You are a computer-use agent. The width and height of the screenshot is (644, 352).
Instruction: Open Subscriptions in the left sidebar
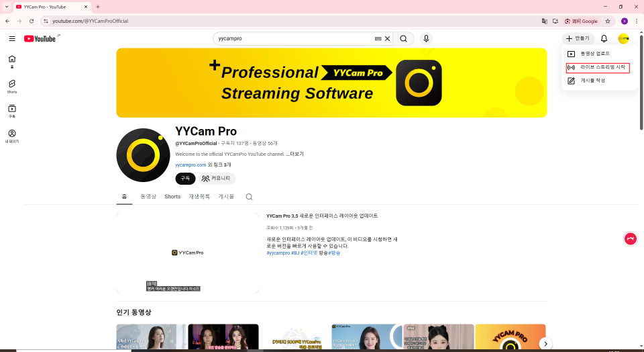point(12,111)
